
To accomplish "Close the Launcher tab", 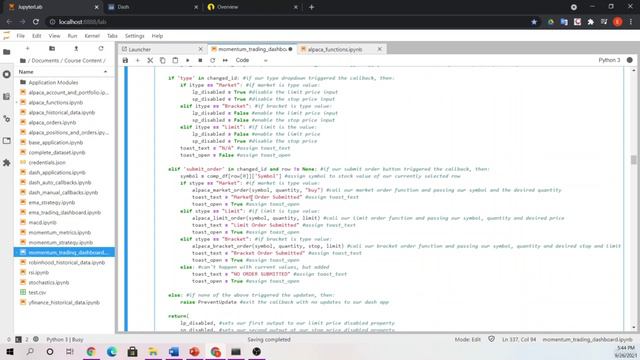I will click(x=200, y=49).
